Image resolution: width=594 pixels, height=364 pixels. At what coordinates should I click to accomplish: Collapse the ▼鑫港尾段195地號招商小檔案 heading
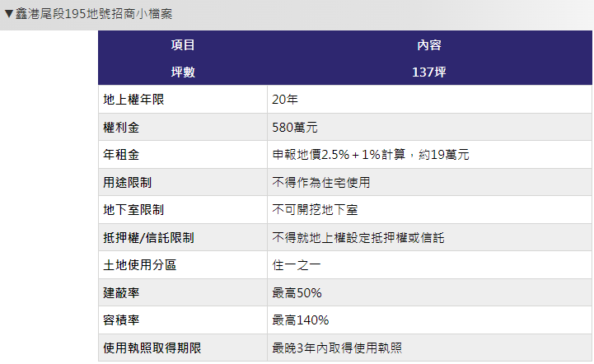[88, 14]
